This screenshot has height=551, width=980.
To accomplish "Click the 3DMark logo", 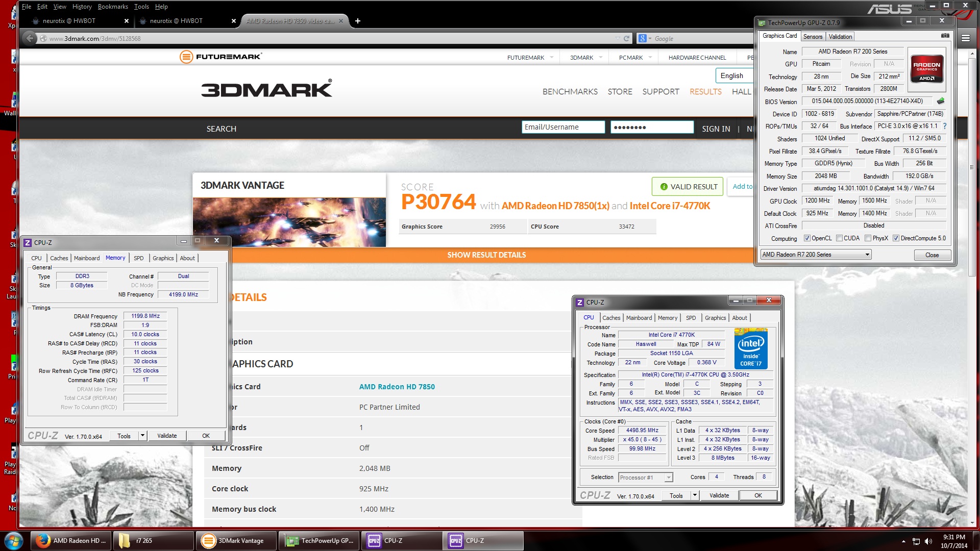I will click(266, 89).
